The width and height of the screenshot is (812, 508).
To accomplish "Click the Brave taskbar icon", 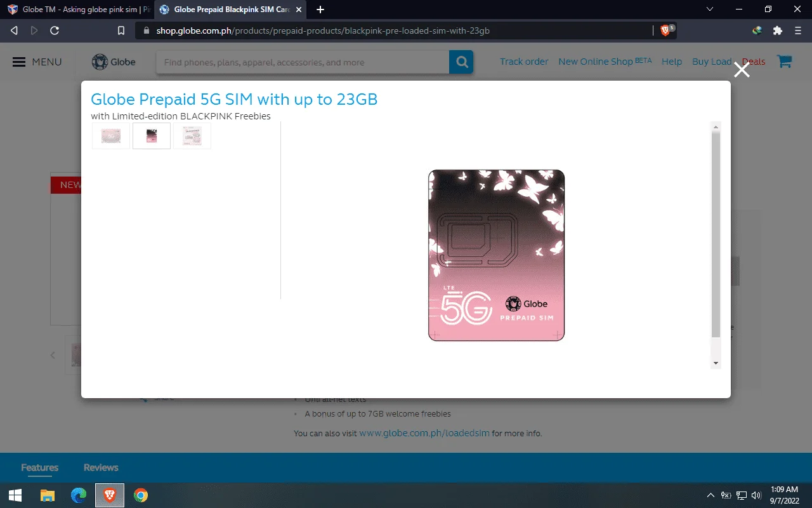I will (110, 495).
